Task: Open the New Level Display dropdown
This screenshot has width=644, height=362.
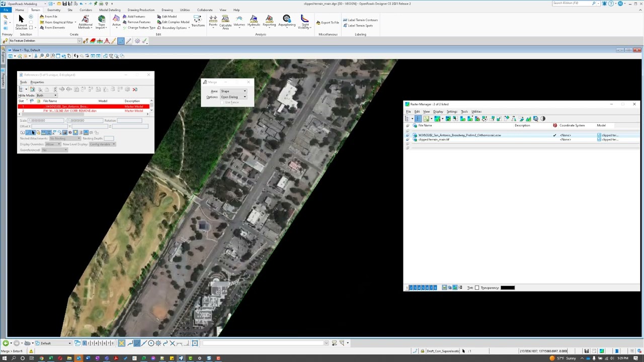Action: coord(102,144)
